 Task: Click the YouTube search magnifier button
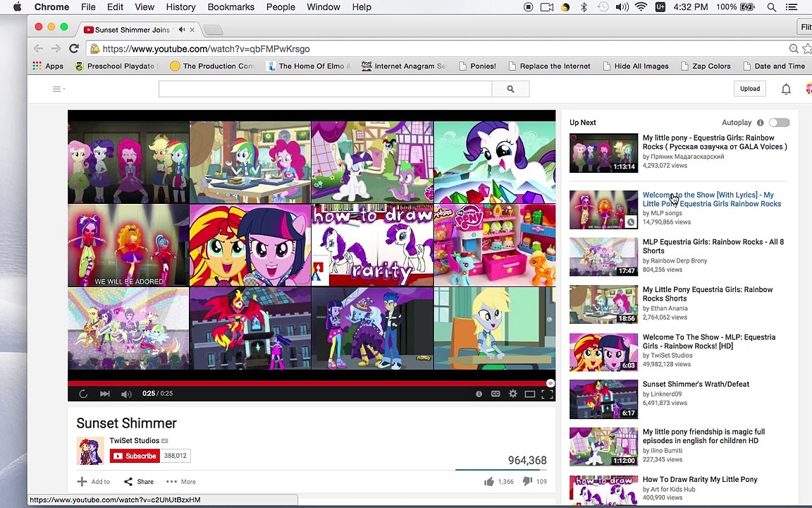point(510,89)
